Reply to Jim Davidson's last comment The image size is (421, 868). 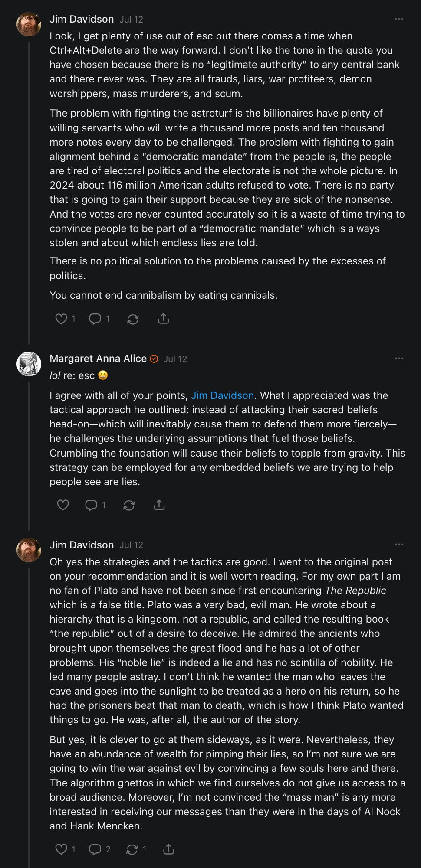click(x=95, y=849)
